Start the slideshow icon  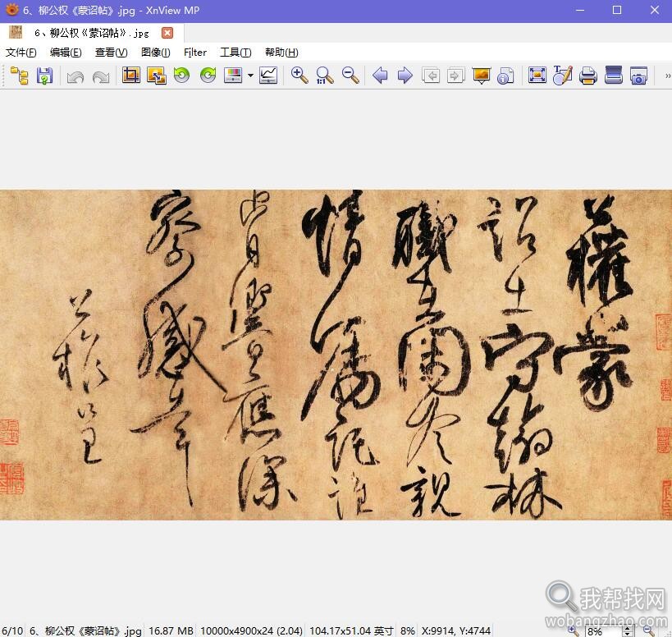click(x=482, y=76)
